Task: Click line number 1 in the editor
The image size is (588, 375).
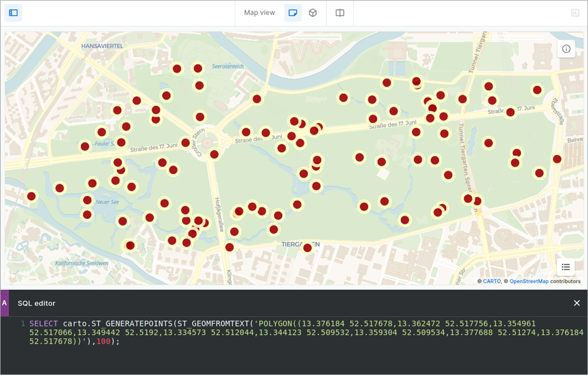Action: [23, 323]
